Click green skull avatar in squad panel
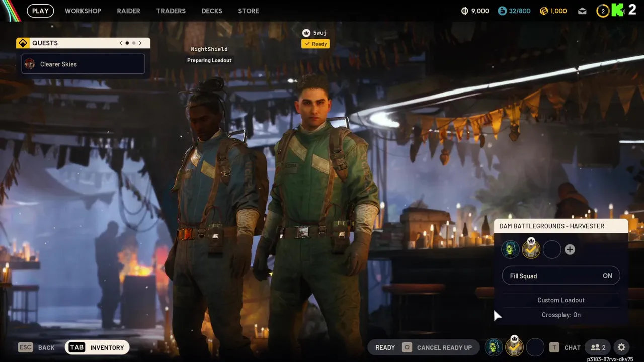644x362 pixels. point(510,249)
